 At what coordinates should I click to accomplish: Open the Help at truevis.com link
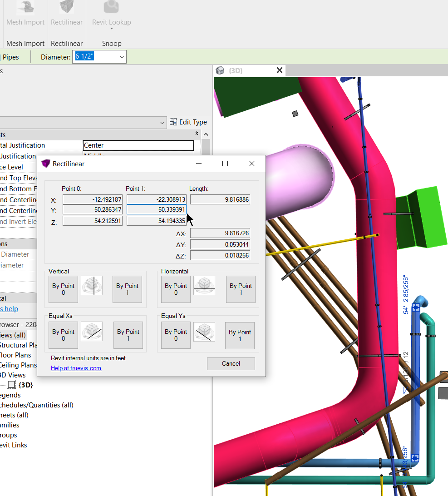click(76, 368)
